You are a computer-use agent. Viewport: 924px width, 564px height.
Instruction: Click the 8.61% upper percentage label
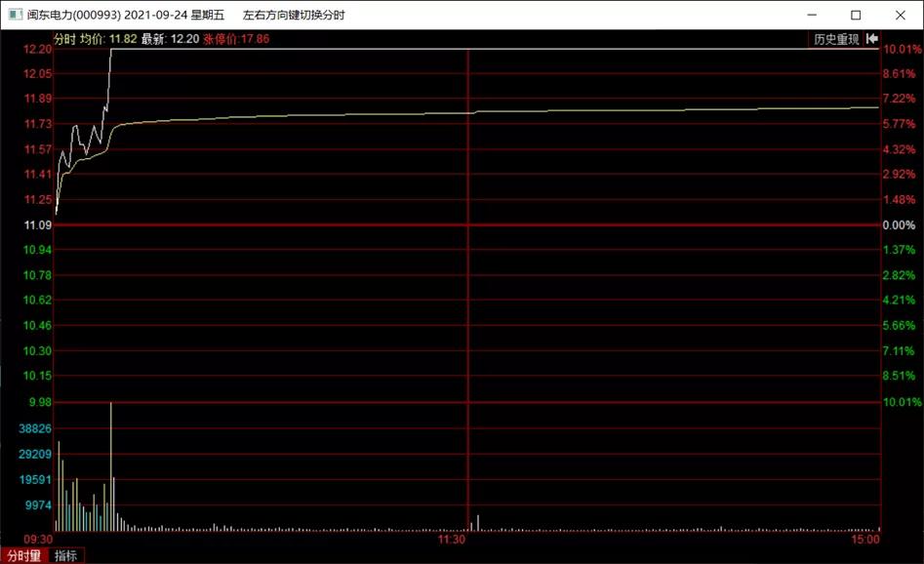(899, 73)
